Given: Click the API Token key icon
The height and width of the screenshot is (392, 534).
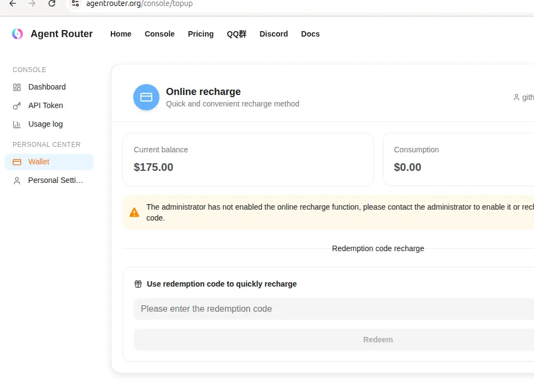Looking at the screenshot, I should (17, 106).
